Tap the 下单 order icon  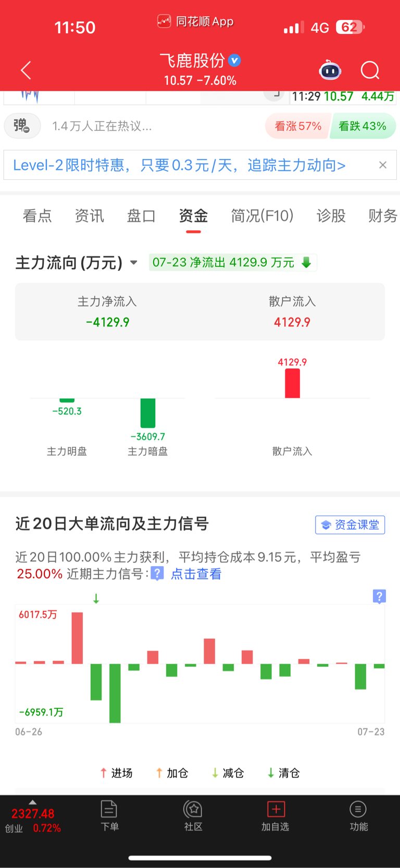click(x=109, y=816)
